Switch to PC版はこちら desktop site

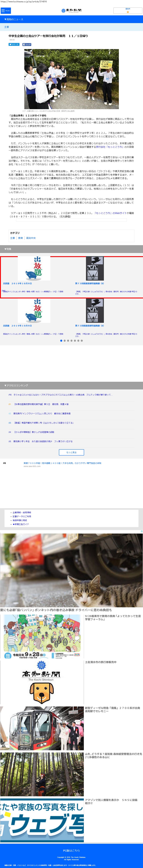(x=71, y=850)
